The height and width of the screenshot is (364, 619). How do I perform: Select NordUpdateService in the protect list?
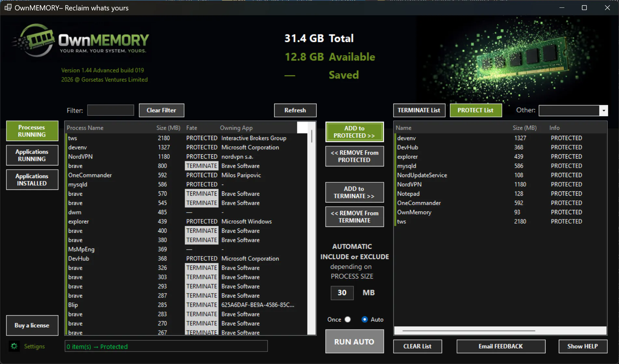point(500,175)
